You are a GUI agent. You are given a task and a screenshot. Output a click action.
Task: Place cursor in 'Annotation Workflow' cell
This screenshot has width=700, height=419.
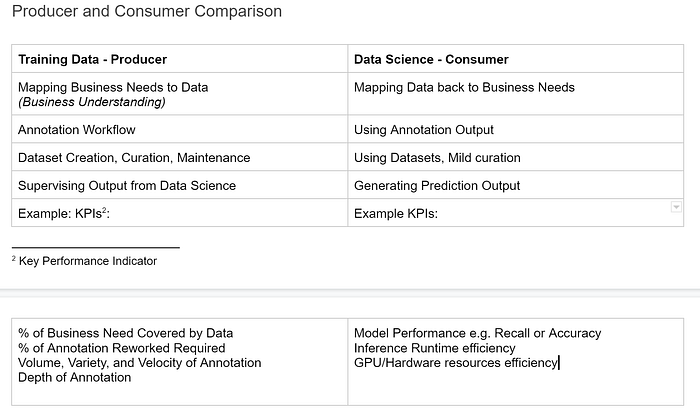pyautogui.click(x=179, y=129)
